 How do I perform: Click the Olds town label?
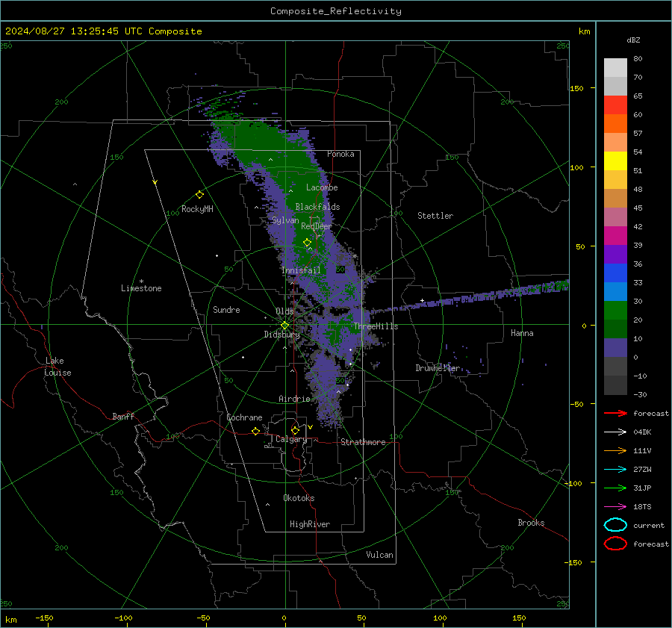284,311
